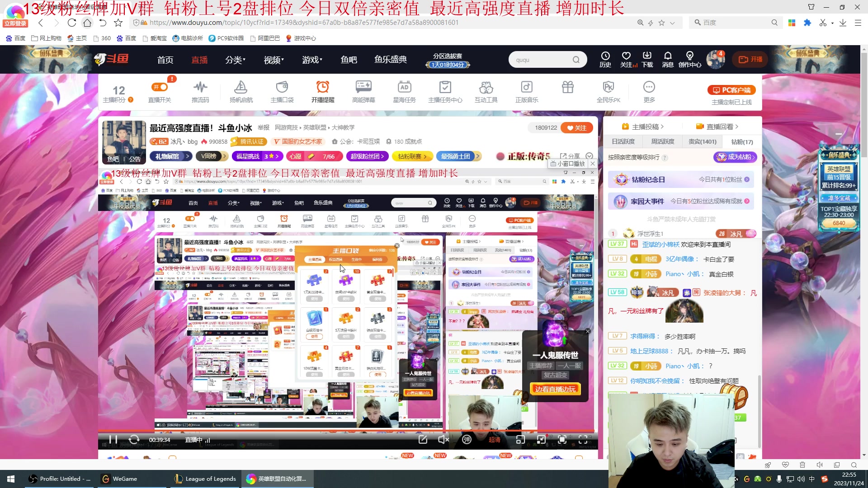Toggle the bookmark star in address bar
The image size is (868, 488).
[661, 23]
